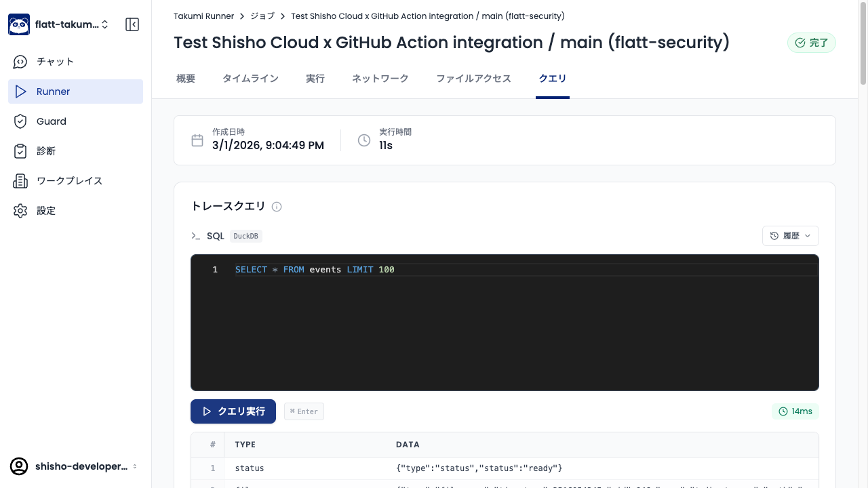Click inside the SQL query editor
The image size is (868, 488).
[x=505, y=325]
